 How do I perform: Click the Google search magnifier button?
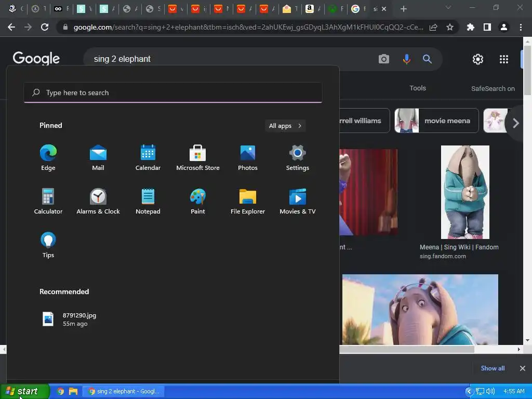click(427, 59)
